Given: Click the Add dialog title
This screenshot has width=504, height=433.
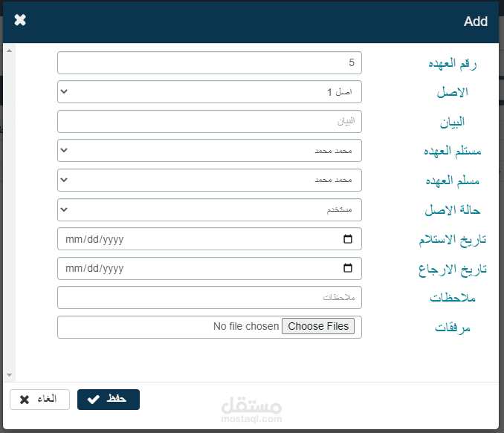Looking at the screenshot, I should point(476,22).
